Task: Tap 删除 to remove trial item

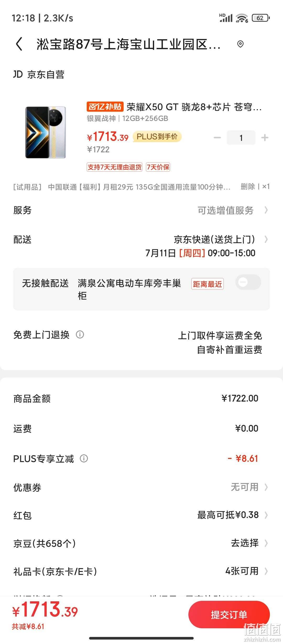Action: (248, 187)
